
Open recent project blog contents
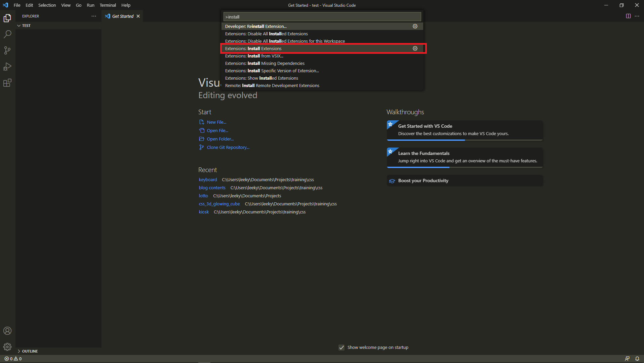point(212,188)
